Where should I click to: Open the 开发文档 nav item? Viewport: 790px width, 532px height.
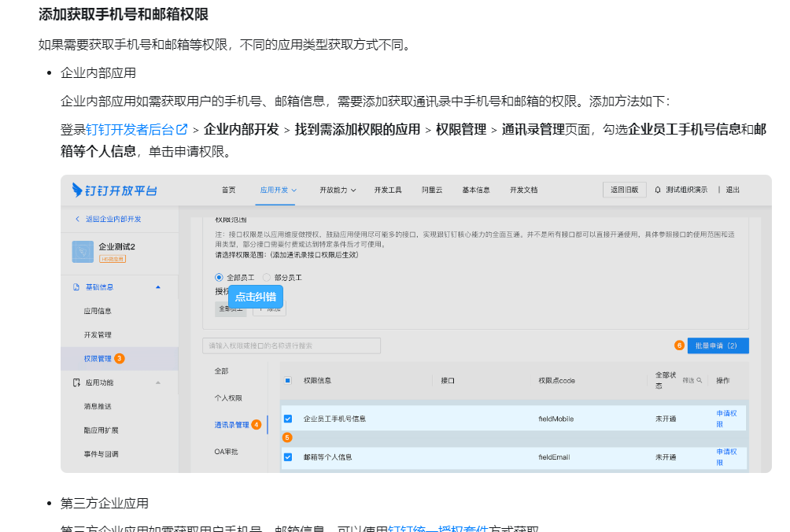pos(524,190)
